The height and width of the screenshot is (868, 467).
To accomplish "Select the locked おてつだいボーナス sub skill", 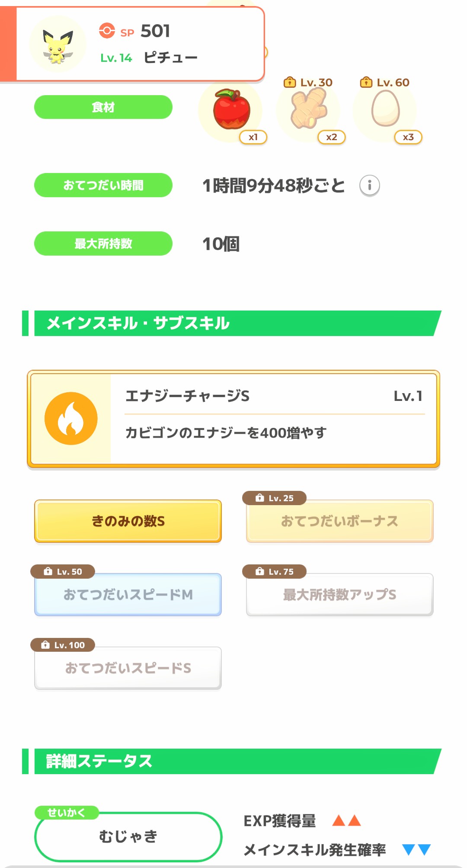I will tap(339, 521).
